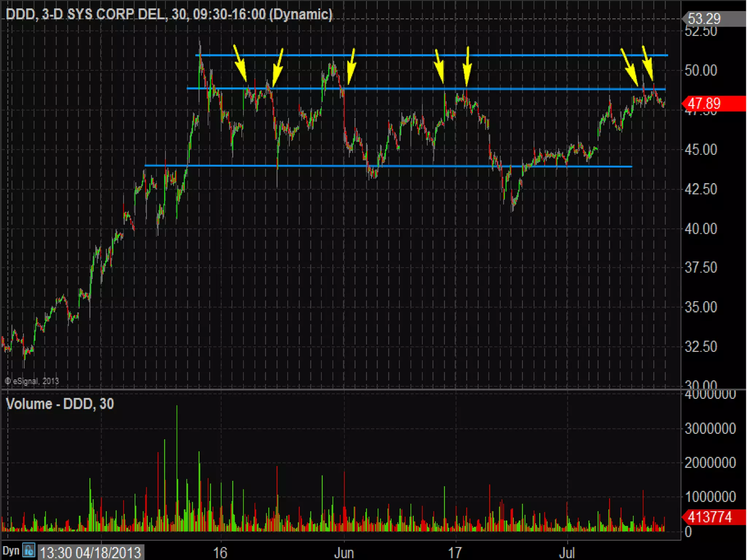The height and width of the screenshot is (560, 747).
Task: Click the Dyn interval mode label
Action: (x=11, y=551)
